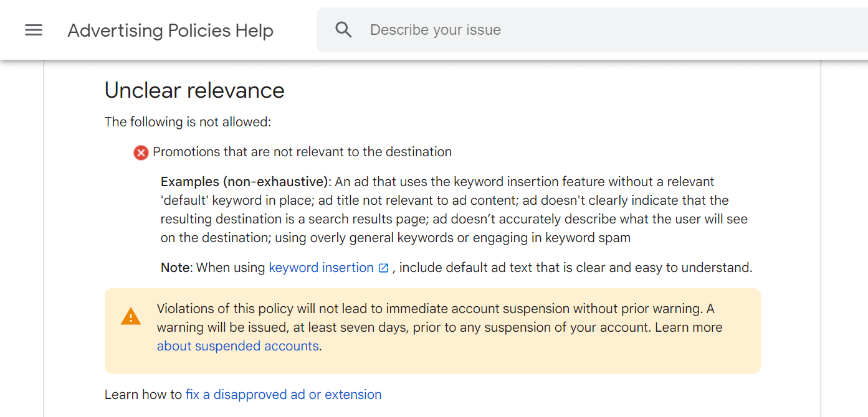Click "Learn how to" text above page bottom
Viewport: 868px width, 417px height.
click(143, 395)
